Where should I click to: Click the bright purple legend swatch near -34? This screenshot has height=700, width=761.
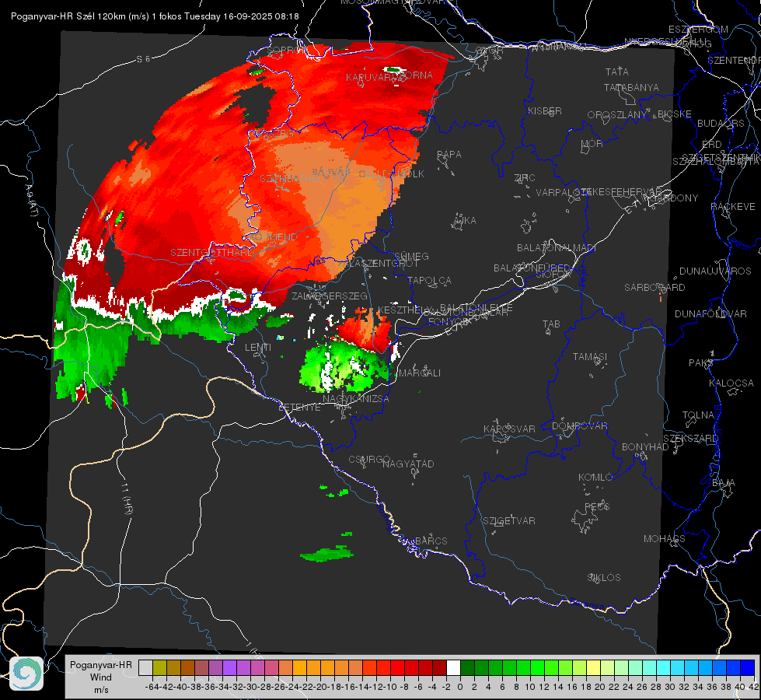[229, 667]
